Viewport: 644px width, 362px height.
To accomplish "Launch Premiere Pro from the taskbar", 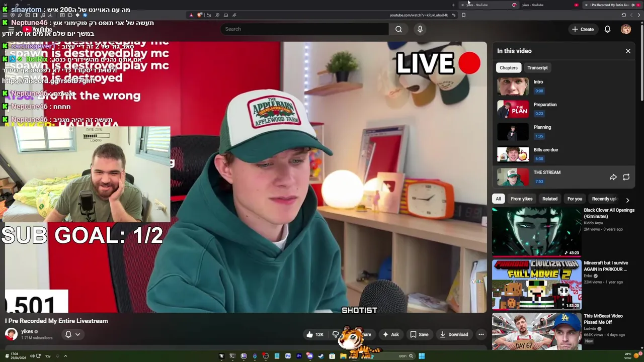I will point(299,356).
